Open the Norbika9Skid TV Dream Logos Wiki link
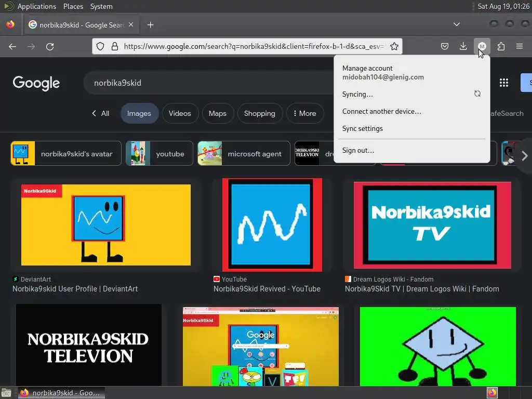 coord(422,289)
